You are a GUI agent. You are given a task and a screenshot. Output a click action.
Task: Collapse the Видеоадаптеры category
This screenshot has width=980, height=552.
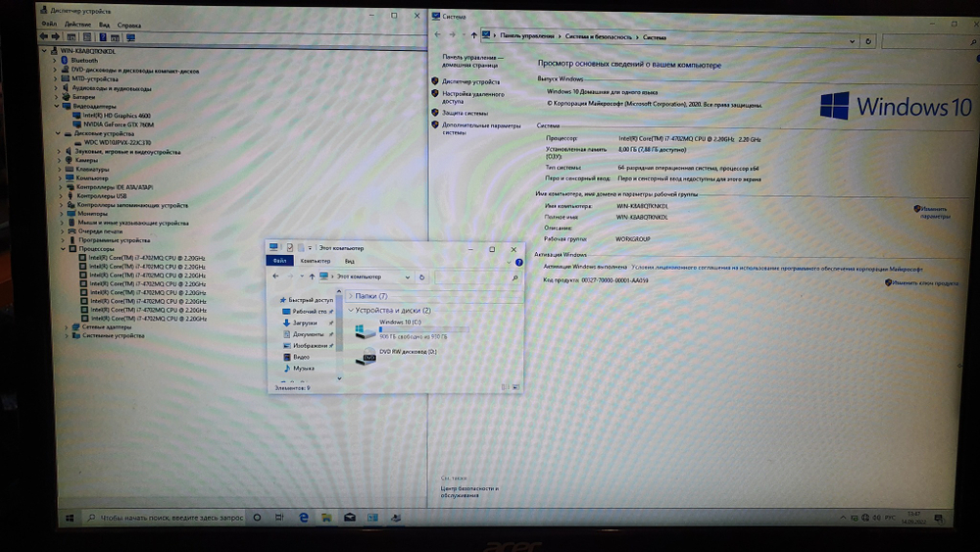coord(56,106)
